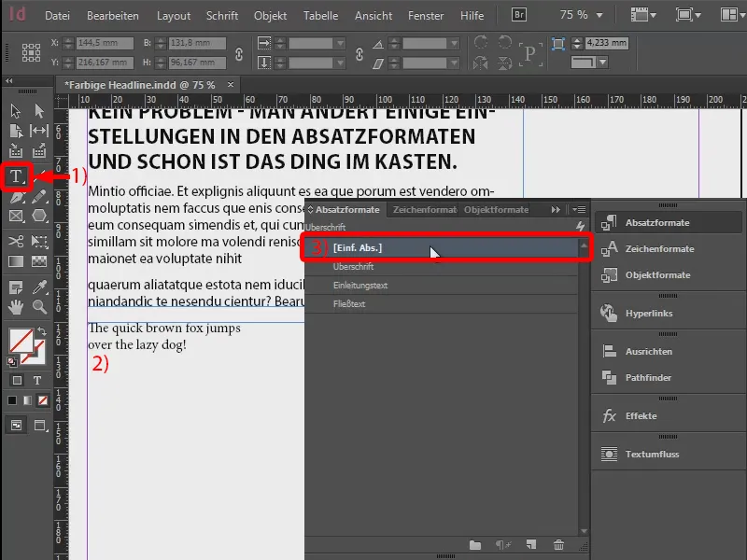Reset to default fill and stroke
747x560 pixels.
12,362
